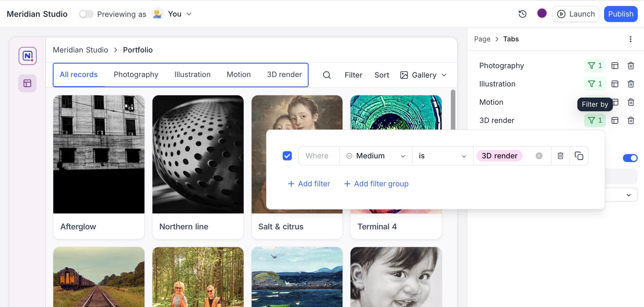Open the seascape painting card
The width and height of the screenshot is (644, 307).
pos(297,277)
